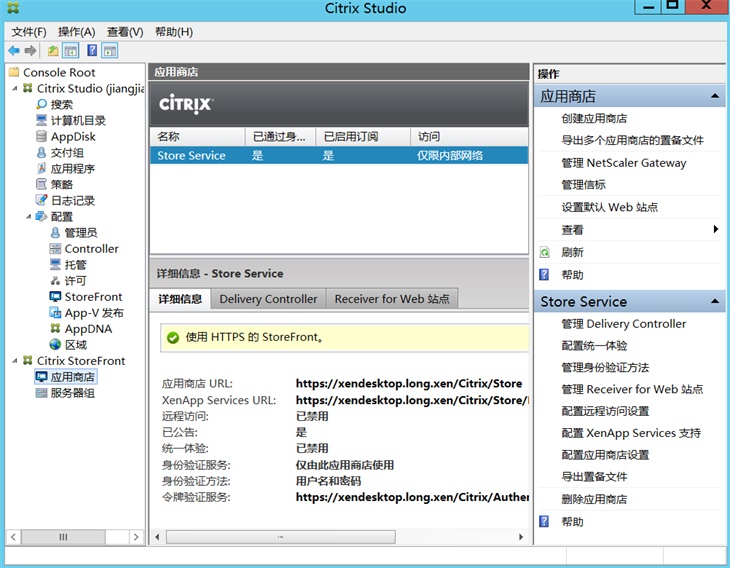Screen dimensions: 730x568
Task: Sort by the 名称 column header
Action: pos(197,136)
